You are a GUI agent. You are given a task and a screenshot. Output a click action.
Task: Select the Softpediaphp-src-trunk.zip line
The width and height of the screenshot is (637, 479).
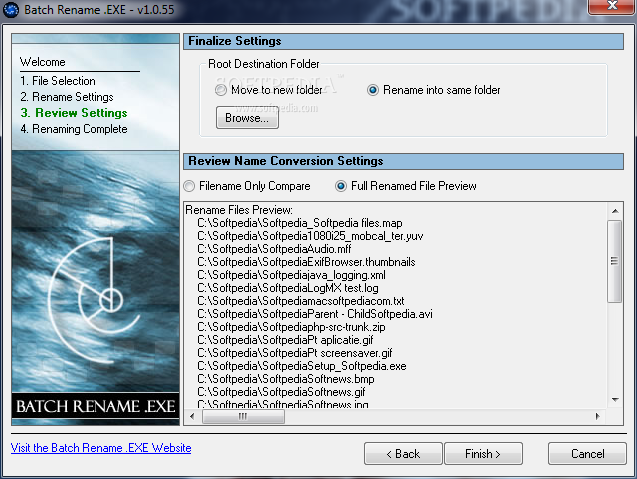coord(291,327)
